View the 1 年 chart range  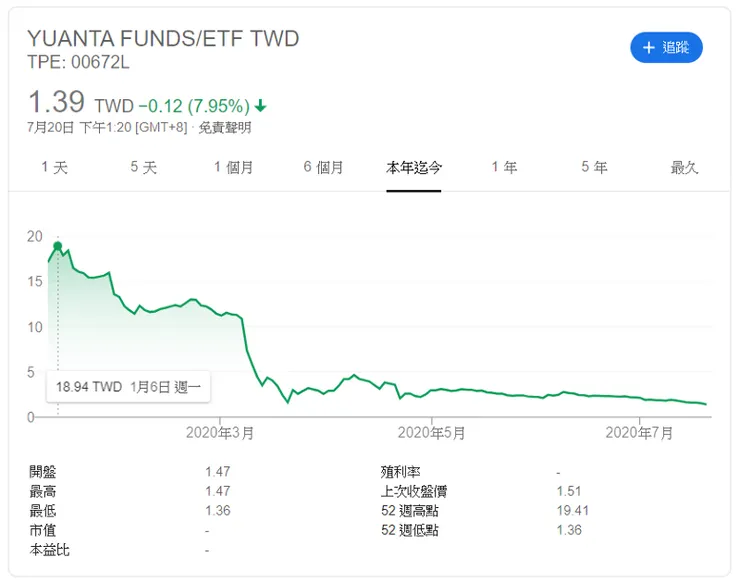[504, 167]
